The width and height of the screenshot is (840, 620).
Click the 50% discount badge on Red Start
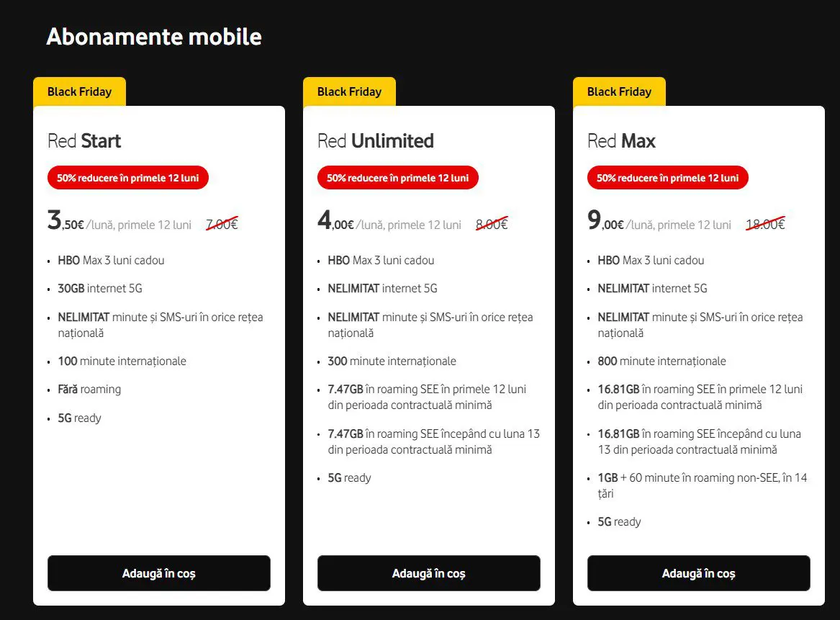128,178
